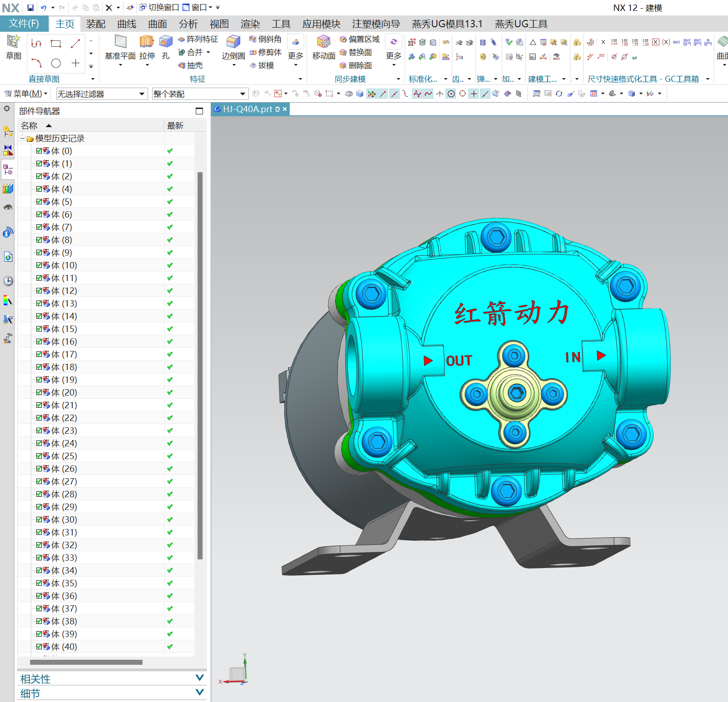Open the 合并 dropdown arrow
728x702 pixels.
point(208,52)
